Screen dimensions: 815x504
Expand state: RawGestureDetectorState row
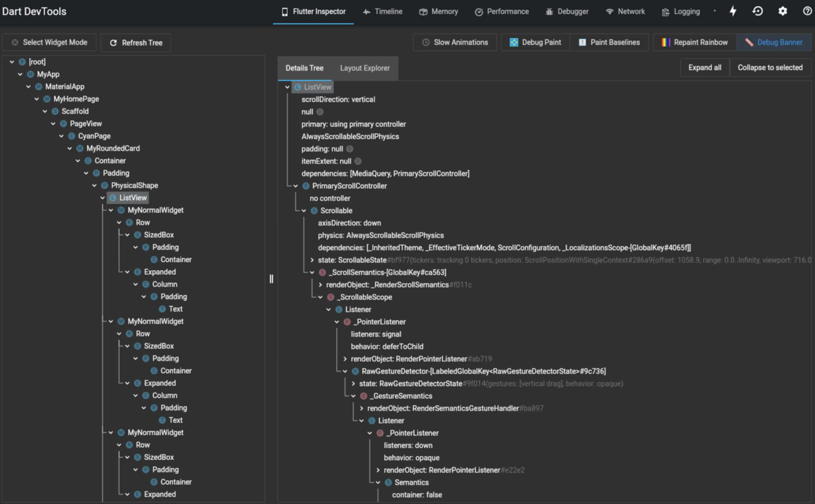point(353,383)
